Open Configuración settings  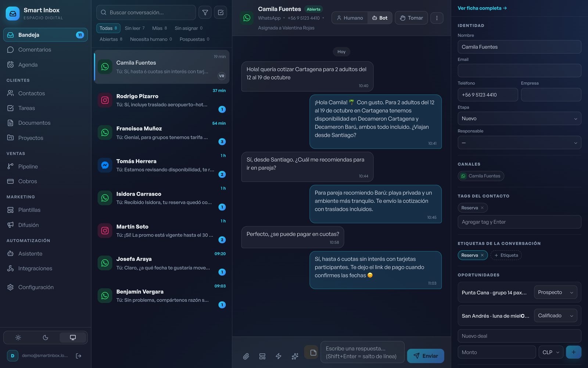point(46,287)
